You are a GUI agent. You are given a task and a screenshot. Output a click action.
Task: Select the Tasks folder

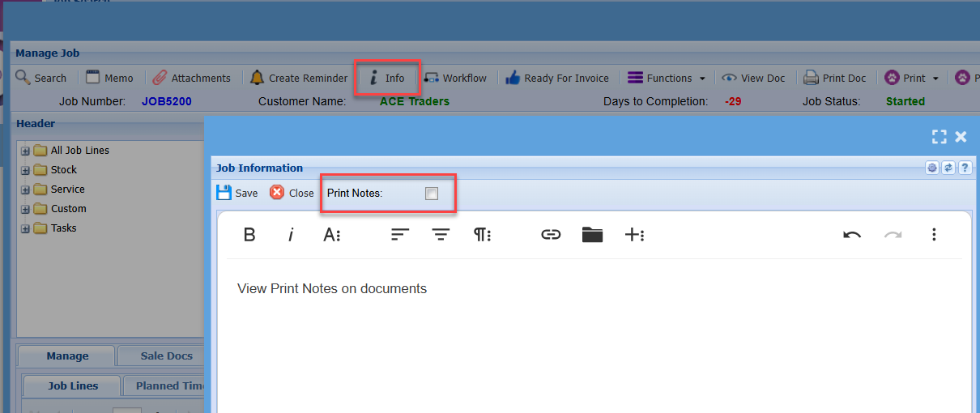(x=55, y=228)
